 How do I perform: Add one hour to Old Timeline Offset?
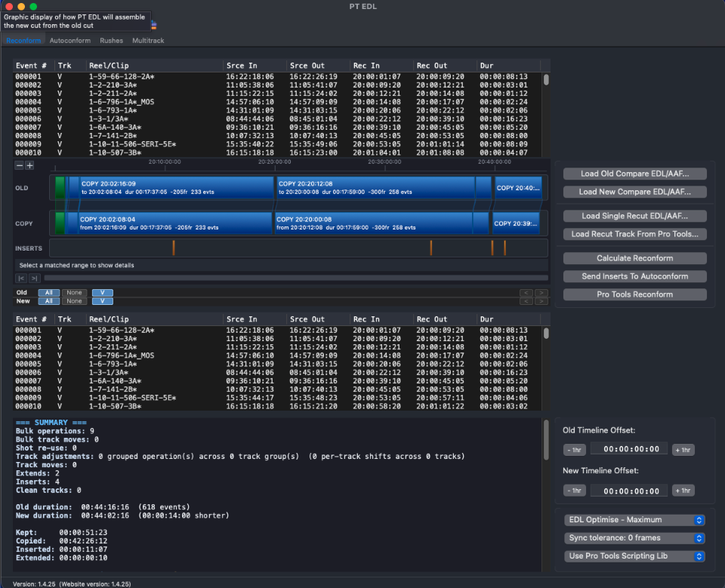point(683,450)
